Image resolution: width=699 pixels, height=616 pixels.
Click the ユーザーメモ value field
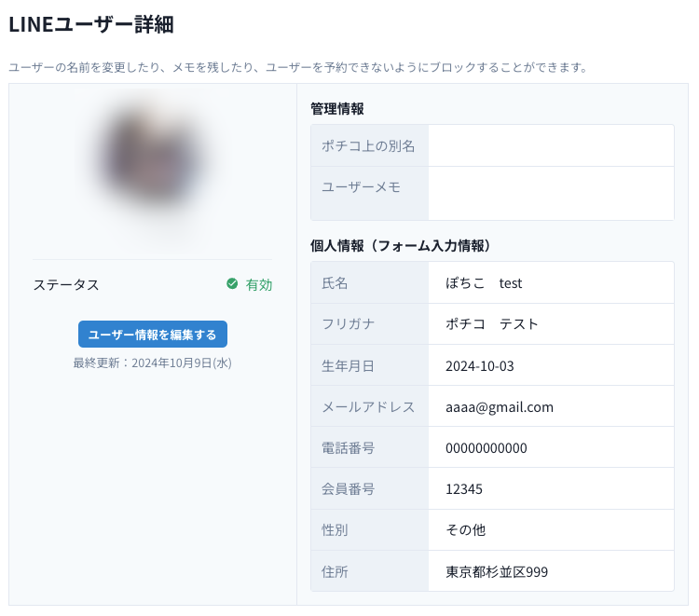[x=550, y=193]
